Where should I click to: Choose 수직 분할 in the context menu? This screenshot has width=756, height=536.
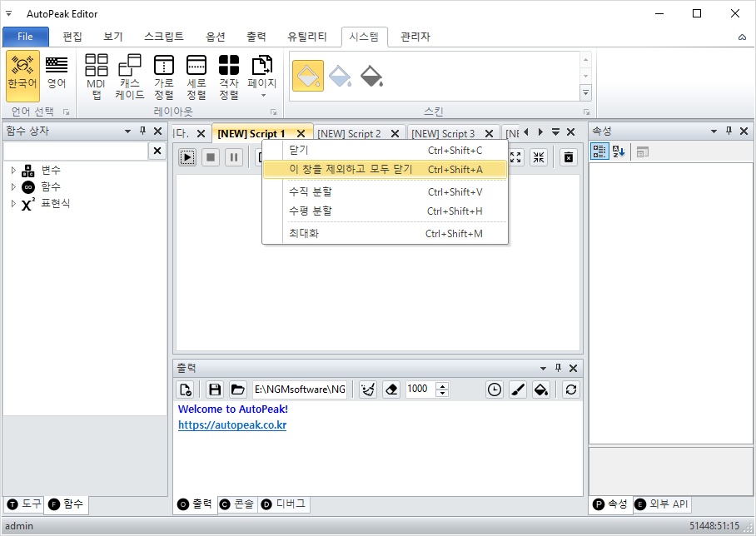385,191
